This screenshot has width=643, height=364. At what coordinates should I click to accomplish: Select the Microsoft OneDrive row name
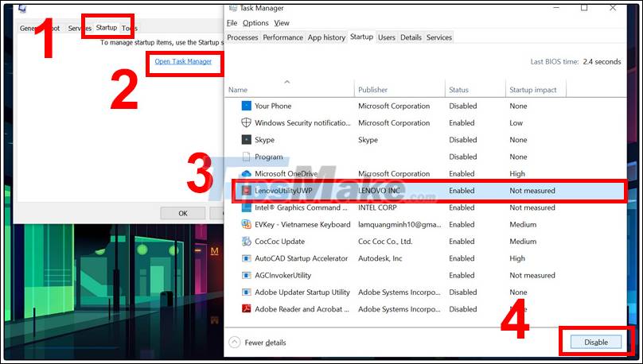(286, 173)
